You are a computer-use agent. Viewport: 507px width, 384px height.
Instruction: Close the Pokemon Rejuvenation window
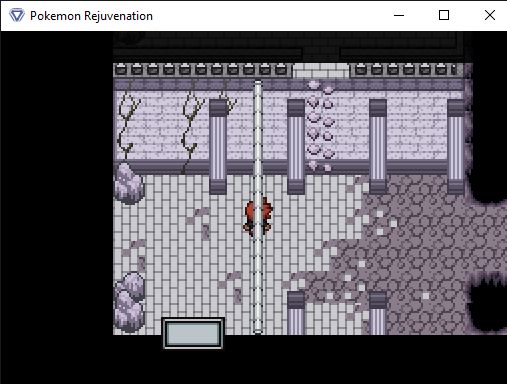[490, 15]
